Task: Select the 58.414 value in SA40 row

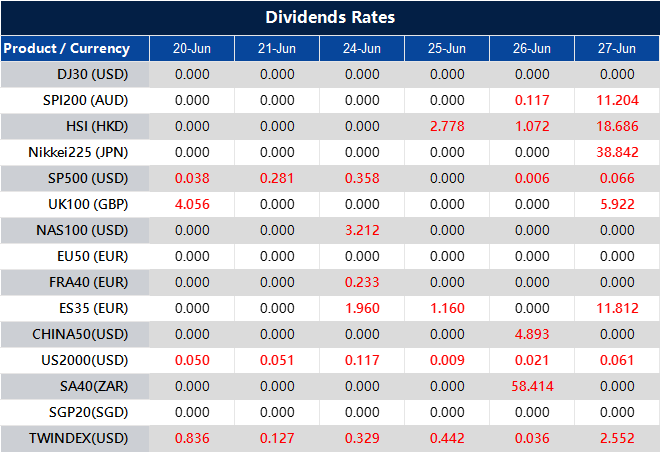Action: click(531, 386)
